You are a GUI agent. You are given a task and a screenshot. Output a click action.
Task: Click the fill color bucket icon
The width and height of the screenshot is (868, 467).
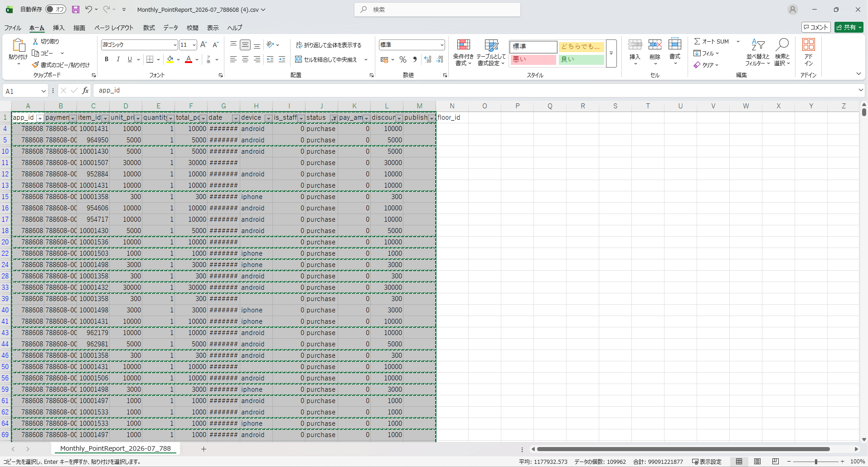(170, 59)
